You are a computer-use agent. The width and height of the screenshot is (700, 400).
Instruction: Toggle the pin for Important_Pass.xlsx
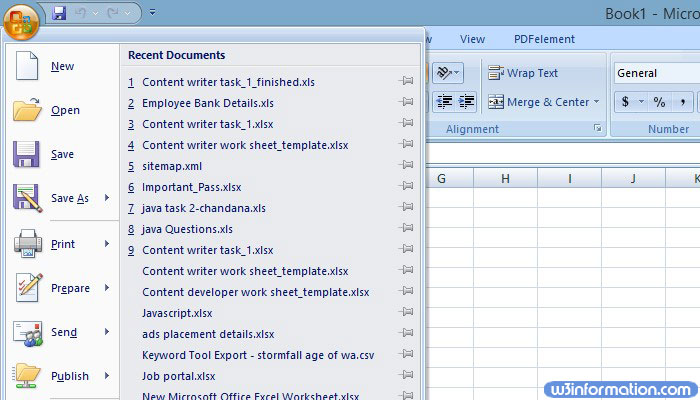point(406,186)
